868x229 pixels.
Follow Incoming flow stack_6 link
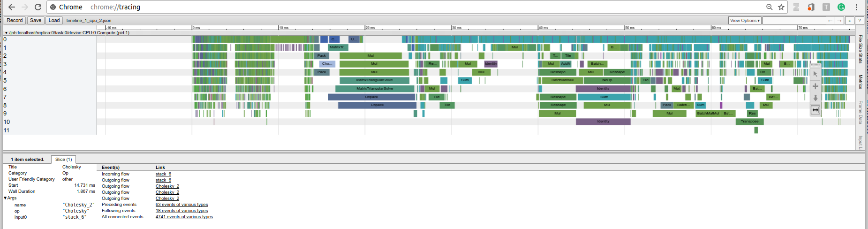tap(163, 174)
